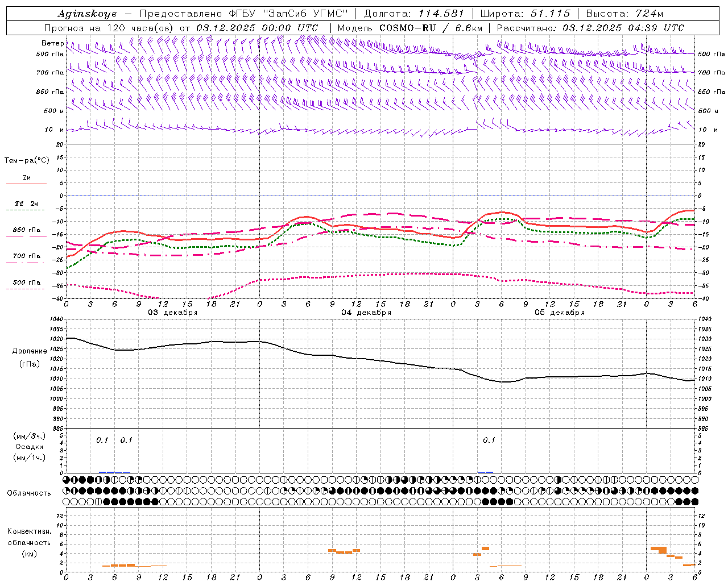
Task: Select the Осадки label
Action: coord(30,447)
